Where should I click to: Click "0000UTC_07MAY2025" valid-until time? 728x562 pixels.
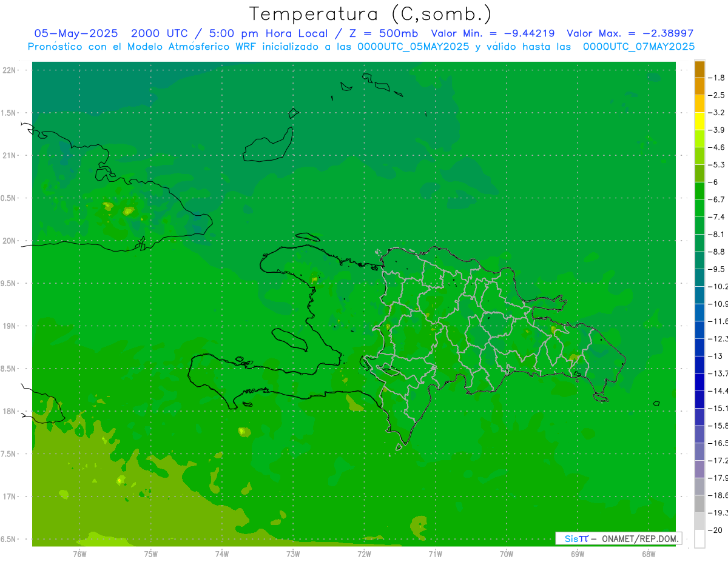(x=639, y=46)
